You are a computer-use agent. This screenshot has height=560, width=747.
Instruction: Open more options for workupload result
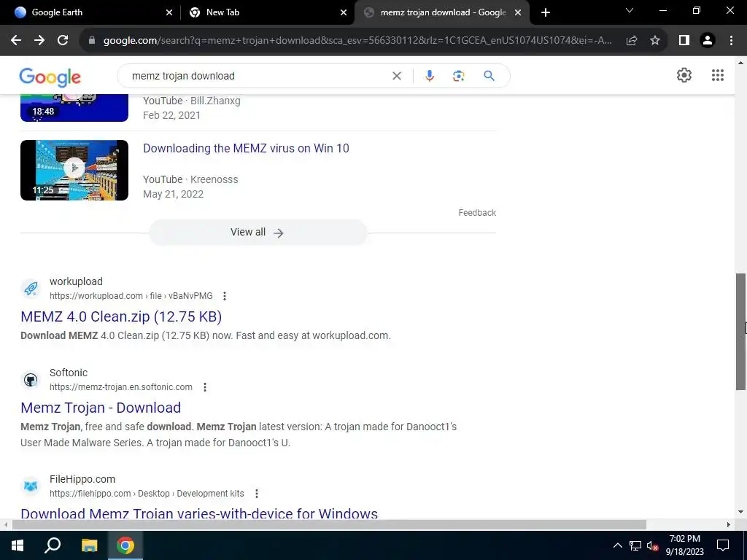click(x=225, y=296)
